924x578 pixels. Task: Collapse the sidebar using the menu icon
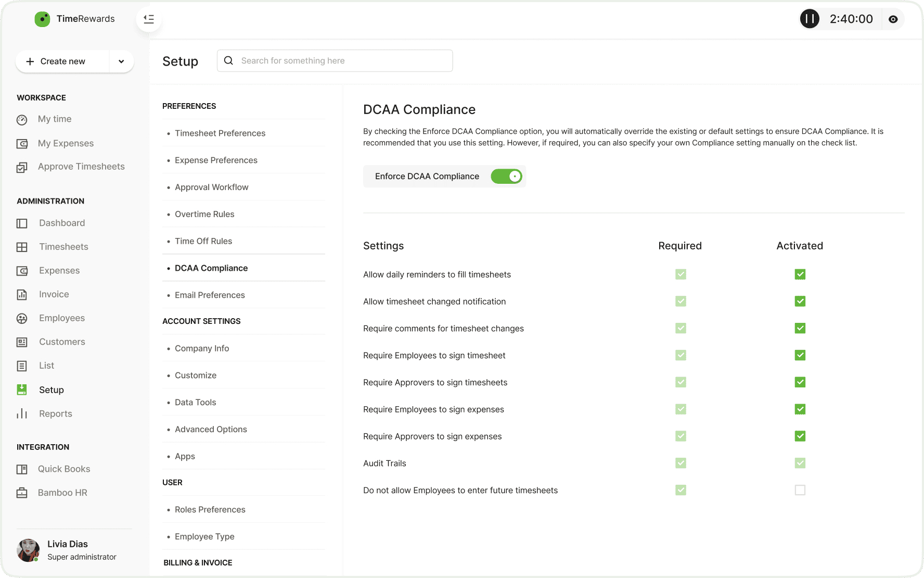(149, 19)
